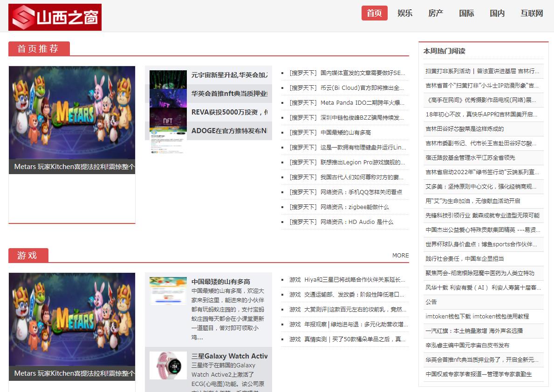
Task: Open 宿迁路救基金管理水平江苏全省领先
Action: [470, 157]
